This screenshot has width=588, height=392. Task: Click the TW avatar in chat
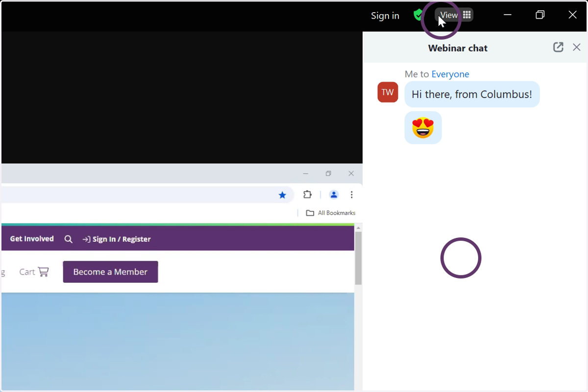click(388, 92)
